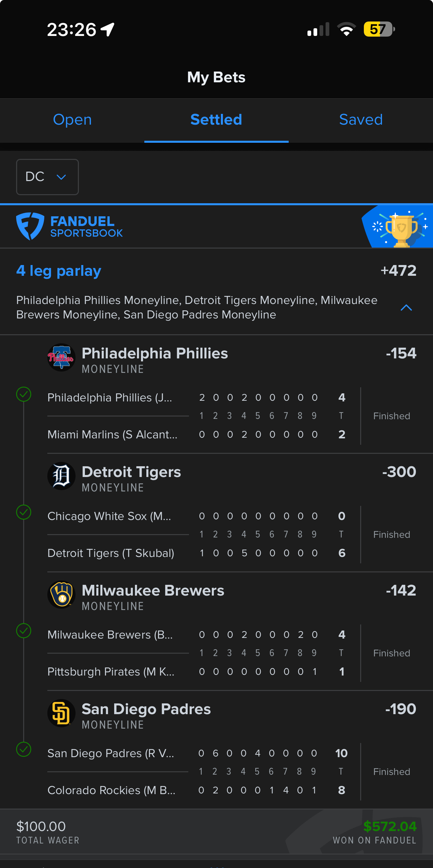Tap the San Diego Padres team logo

pos(61,713)
